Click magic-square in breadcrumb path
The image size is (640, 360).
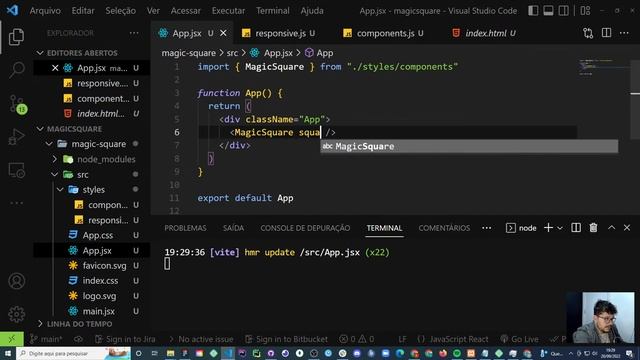click(188, 53)
